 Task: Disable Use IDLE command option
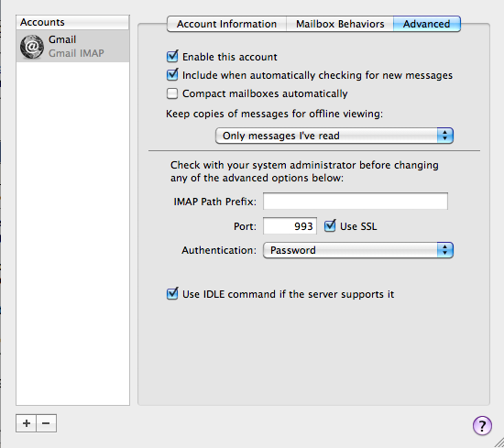(172, 294)
